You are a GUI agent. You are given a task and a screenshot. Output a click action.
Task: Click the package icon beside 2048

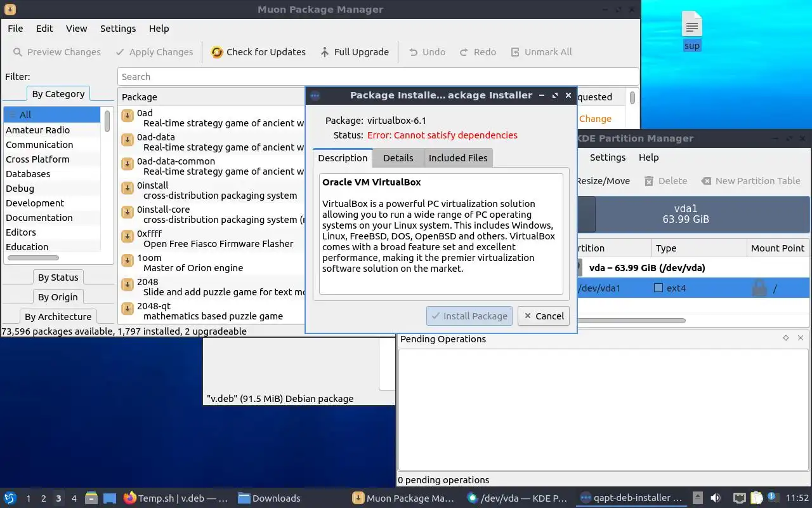(x=127, y=284)
